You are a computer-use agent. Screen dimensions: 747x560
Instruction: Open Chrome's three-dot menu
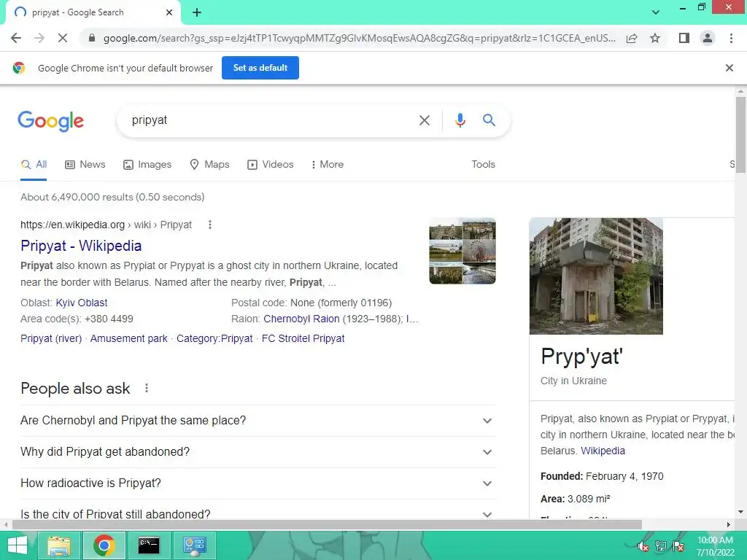coord(731,38)
